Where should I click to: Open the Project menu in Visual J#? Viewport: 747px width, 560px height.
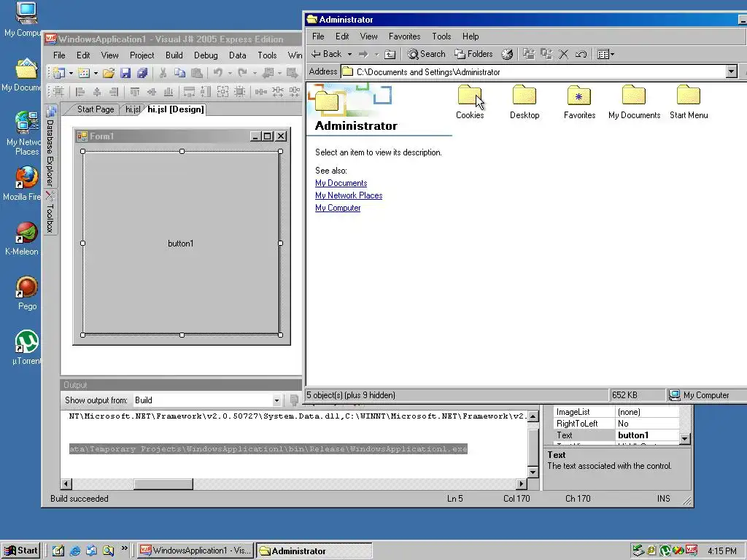click(x=142, y=55)
